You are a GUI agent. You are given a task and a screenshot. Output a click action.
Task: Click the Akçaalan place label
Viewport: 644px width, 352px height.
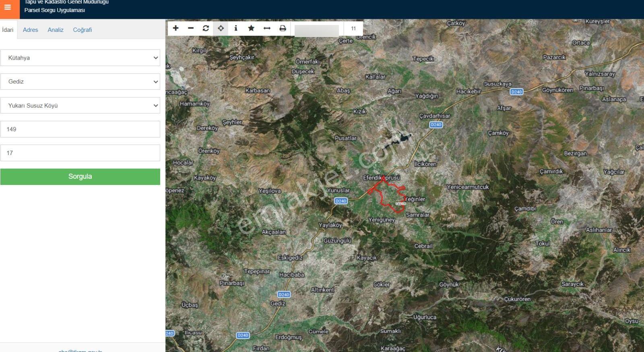click(274, 232)
